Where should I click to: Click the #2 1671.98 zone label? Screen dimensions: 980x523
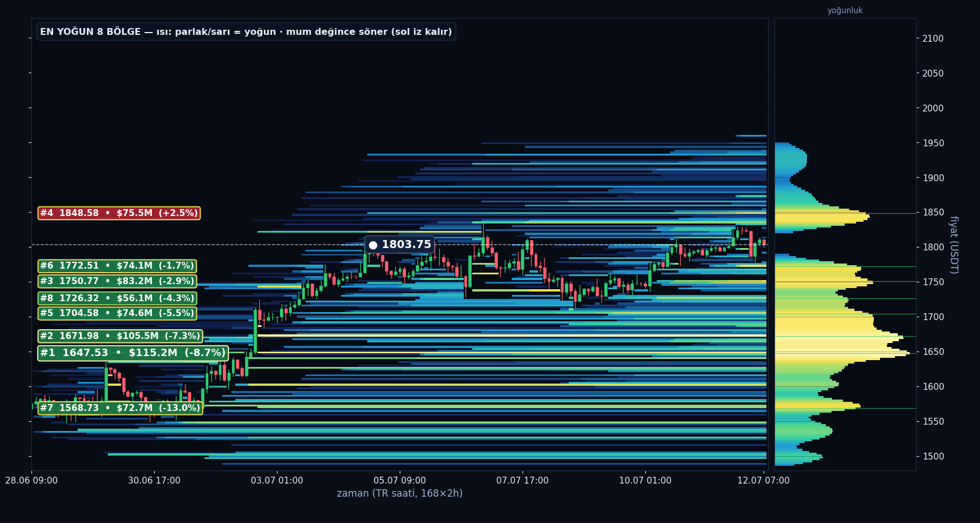(x=120, y=336)
